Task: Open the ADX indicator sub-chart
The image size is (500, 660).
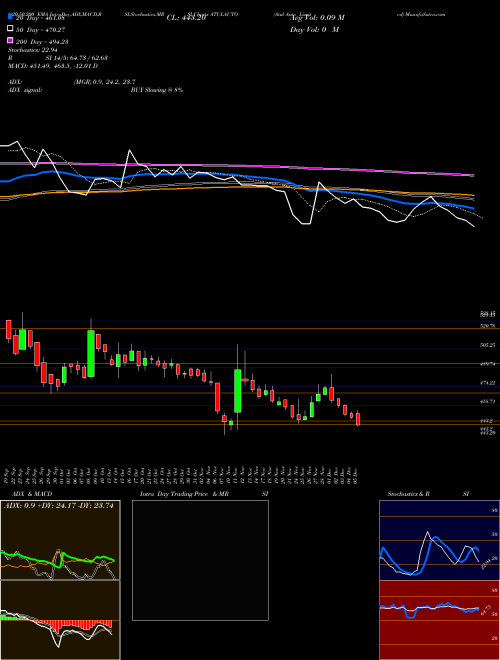Action: [x=60, y=540]
